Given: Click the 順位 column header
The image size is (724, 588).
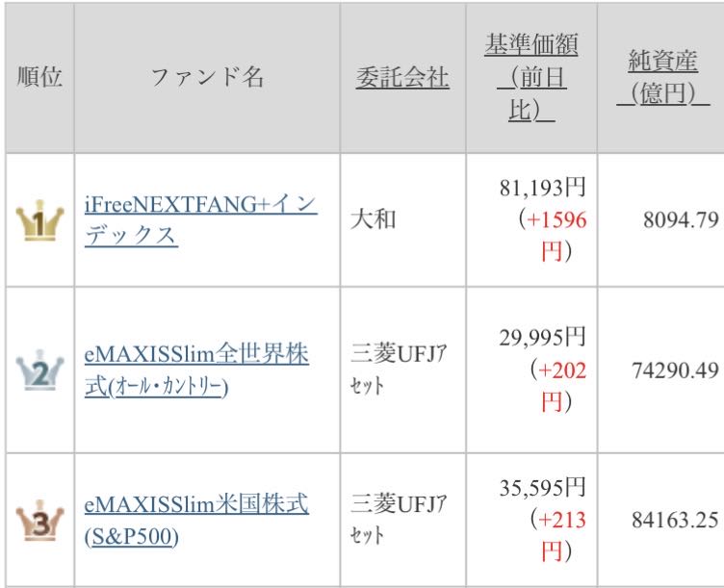Looking at the screenshot, I should 39,77.
